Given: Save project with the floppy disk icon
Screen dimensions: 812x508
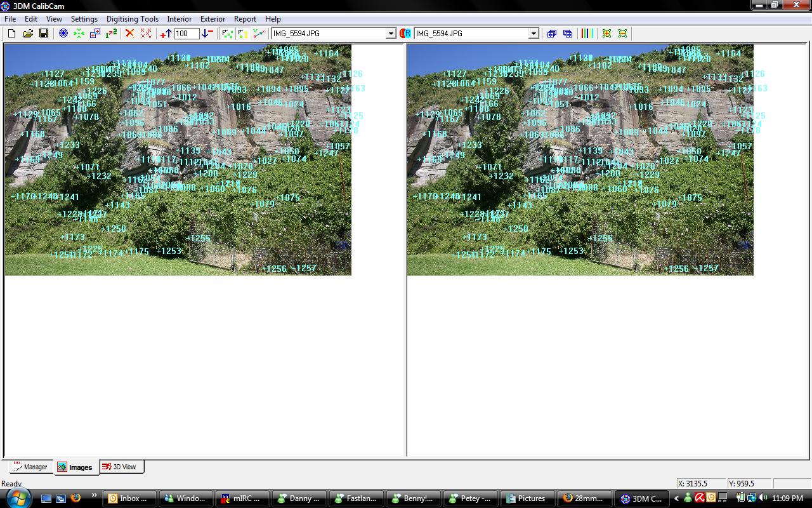Looking at the screenshot, I should [44, 34].
